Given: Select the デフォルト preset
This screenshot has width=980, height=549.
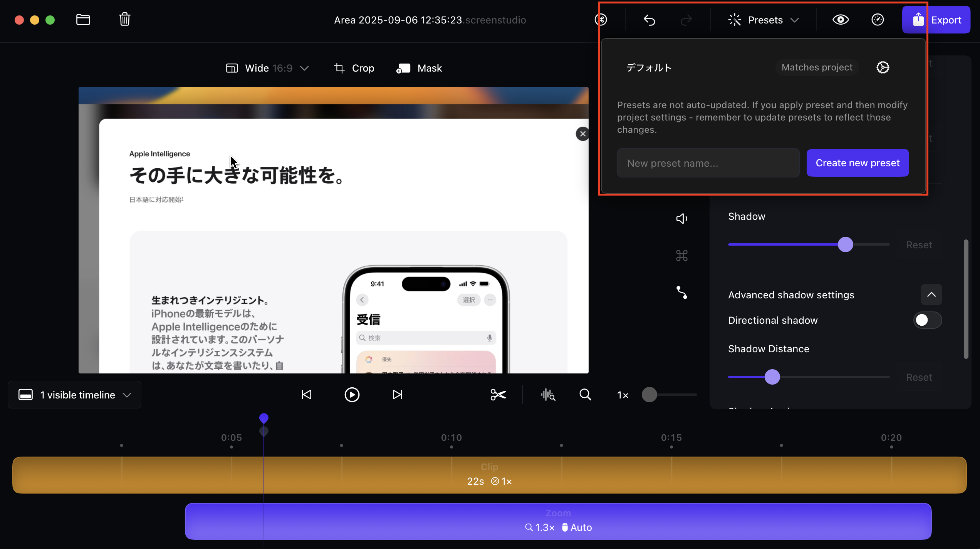Looking at the screenshot, I should pos(649,67).
